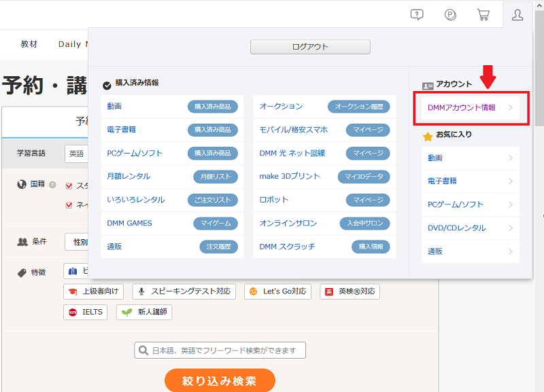Select the 新人講師 feature tag

coord(144,313)
